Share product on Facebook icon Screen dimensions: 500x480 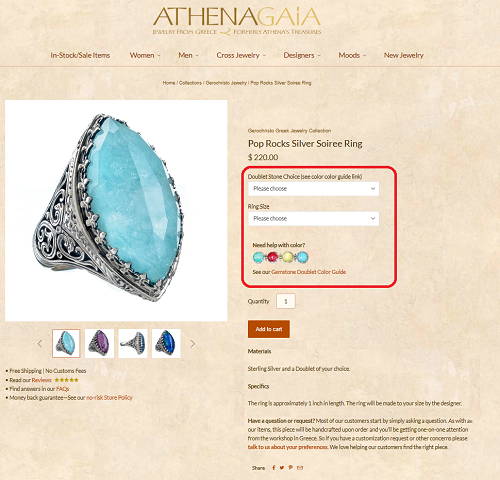coord(274,468)
